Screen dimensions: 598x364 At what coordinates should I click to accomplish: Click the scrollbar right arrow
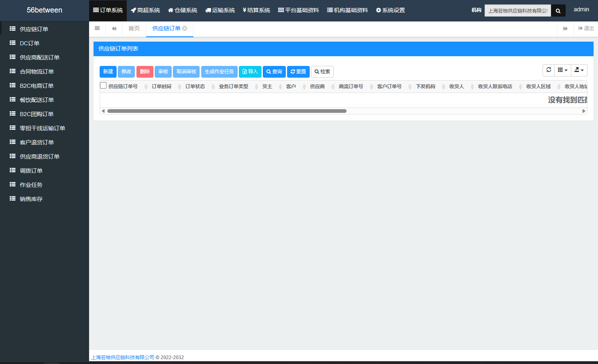[x=584, y=111]
